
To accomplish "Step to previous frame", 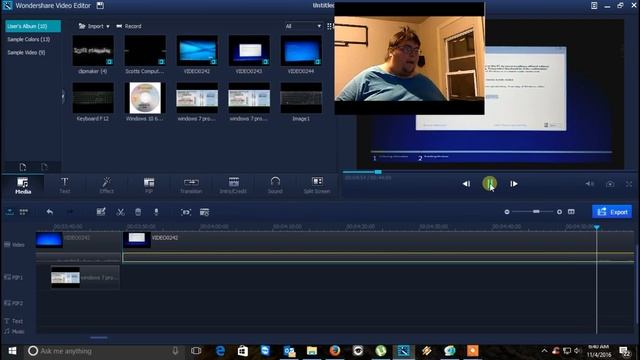I will [466, 184].
